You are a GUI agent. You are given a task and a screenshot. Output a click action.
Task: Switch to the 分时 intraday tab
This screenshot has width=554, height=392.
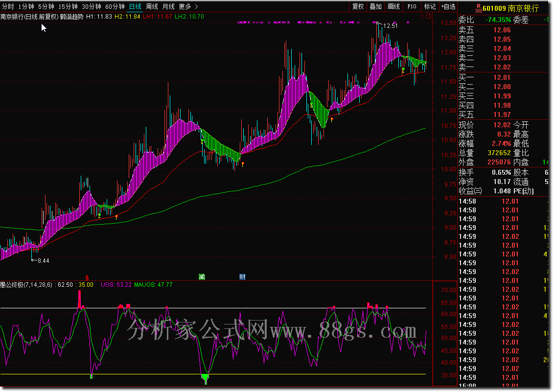tap(8, 6)
